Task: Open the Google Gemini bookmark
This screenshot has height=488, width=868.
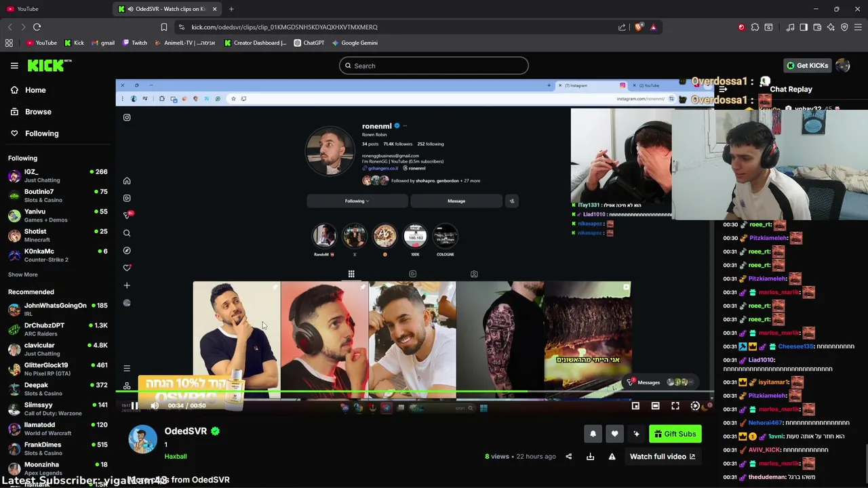Action: click(355, 43)
